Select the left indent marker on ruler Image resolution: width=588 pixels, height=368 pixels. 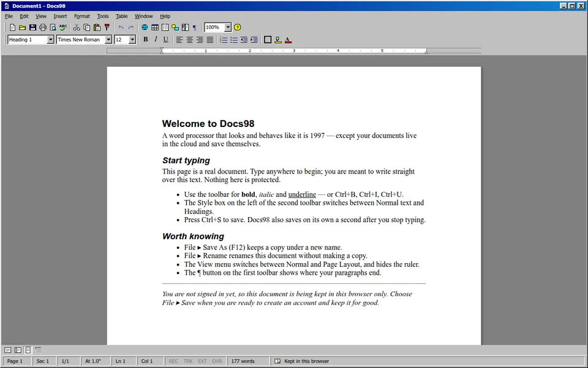click(162, 51)
